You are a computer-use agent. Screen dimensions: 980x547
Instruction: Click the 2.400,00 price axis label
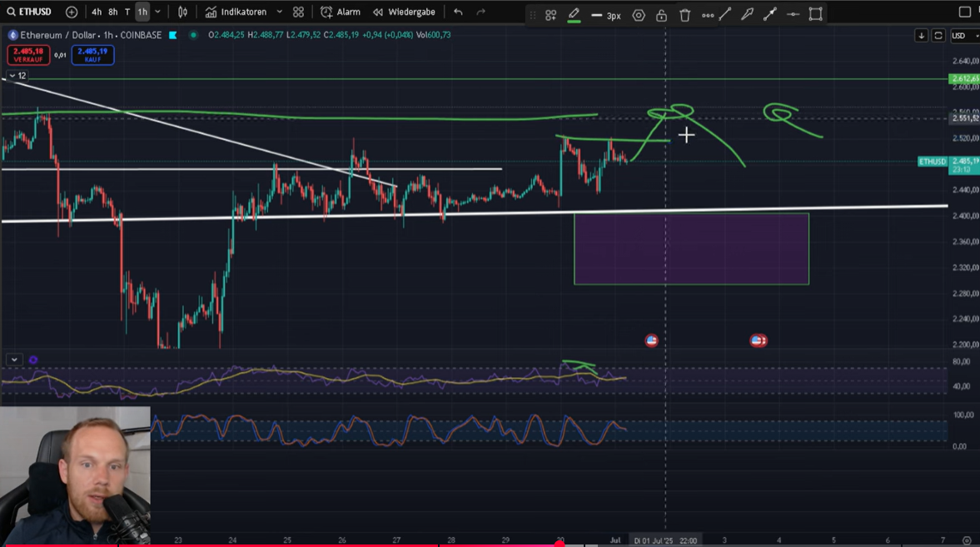coord(965,216)
